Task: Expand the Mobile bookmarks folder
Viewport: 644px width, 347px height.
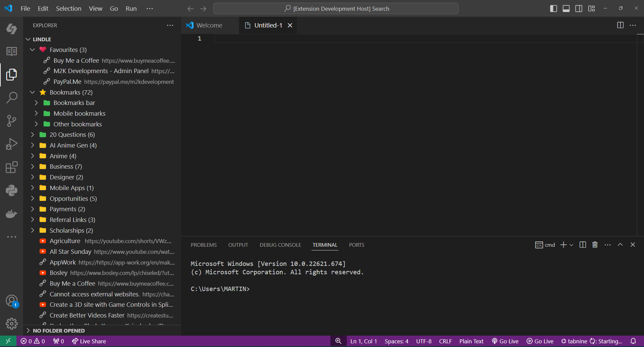Action: [36, 113]
